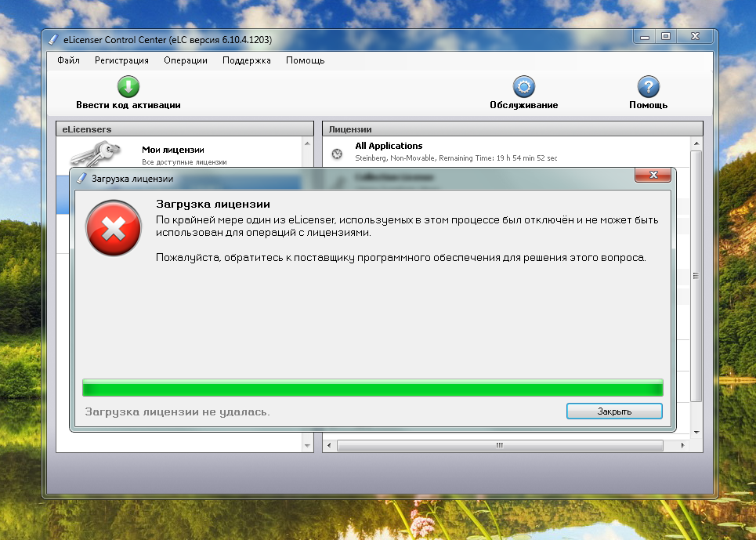Click the horizontal scrollbar thumb under Лицензии
Screen dimensions: 756x540
[500, 445]
